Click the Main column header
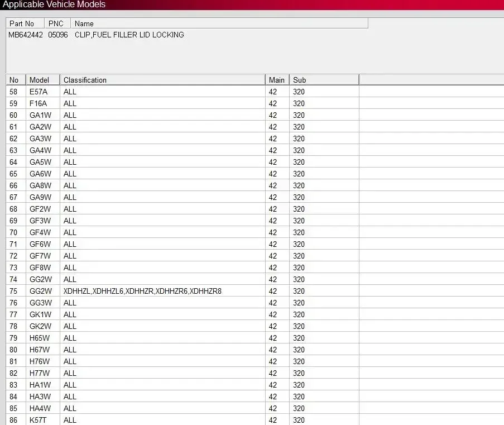This screenshot has width=504, height=425. 277,80
